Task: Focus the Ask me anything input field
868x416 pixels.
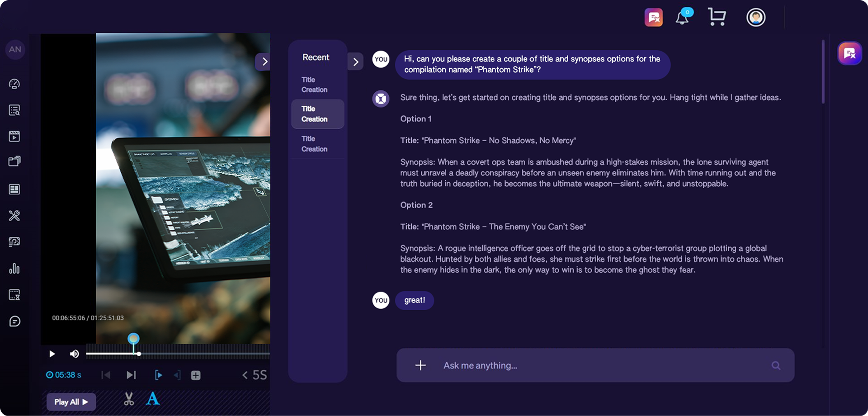Action: tap(595, 365)
